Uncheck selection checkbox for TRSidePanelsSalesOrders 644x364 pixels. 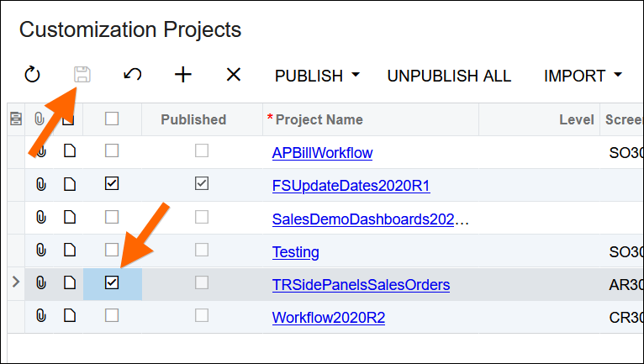tap(112, 283)
